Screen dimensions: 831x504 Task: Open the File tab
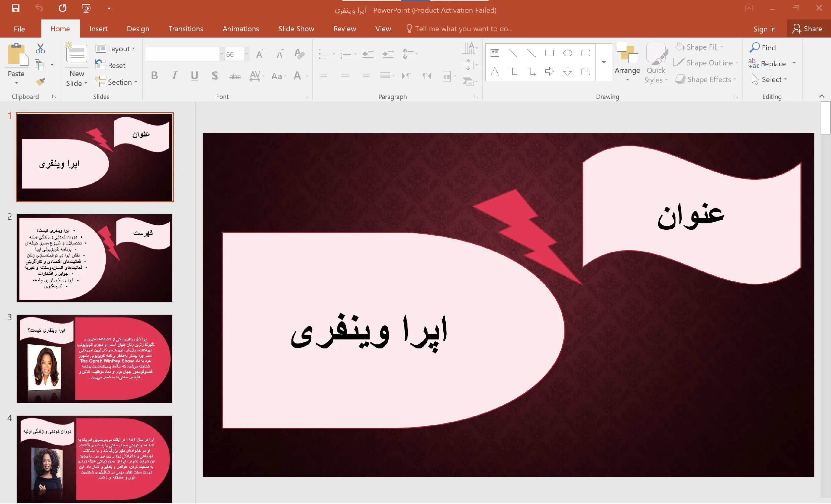(x=19, y=29)
